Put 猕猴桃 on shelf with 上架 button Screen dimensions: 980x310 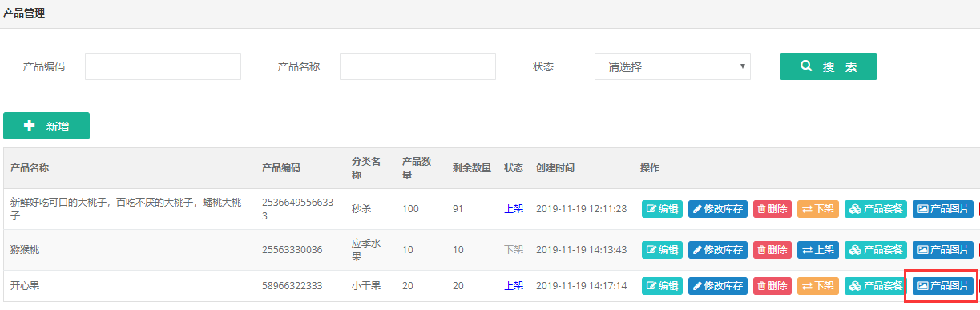(x=817, y=250)
